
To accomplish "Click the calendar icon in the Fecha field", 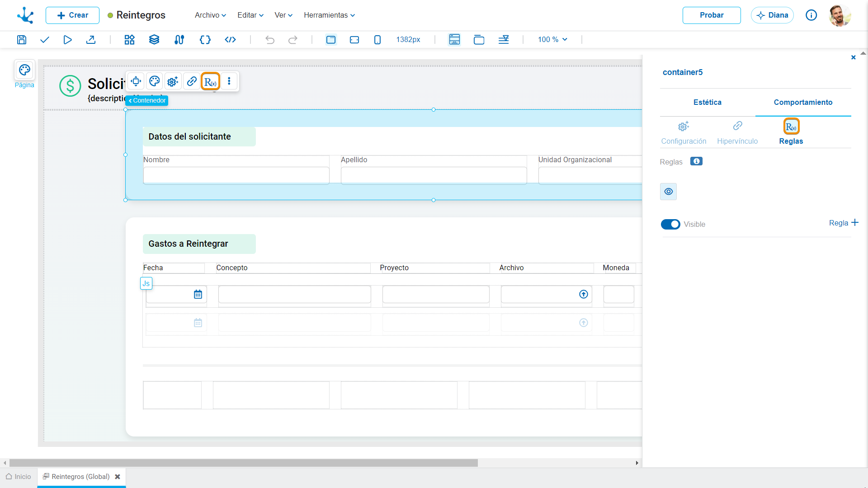I will (198, 295).
